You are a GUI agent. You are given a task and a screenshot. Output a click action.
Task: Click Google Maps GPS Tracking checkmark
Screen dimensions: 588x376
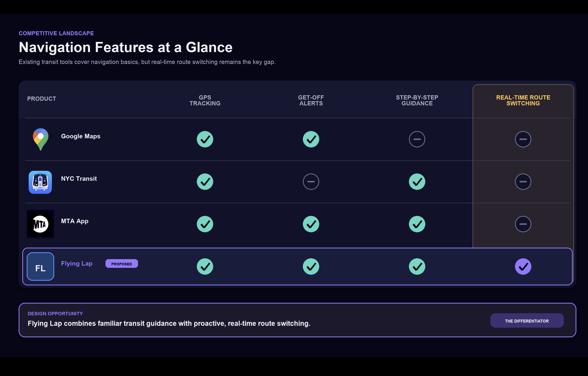[205, 139]
